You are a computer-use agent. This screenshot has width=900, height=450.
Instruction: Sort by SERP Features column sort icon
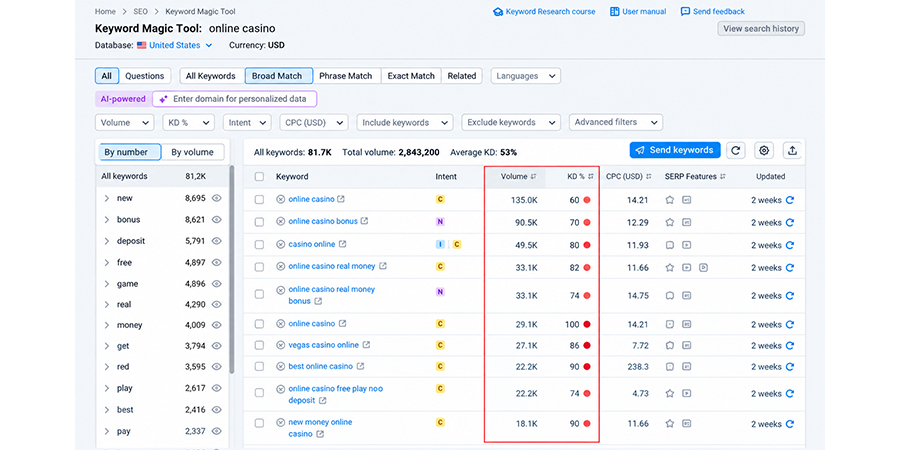pos(723,177)
